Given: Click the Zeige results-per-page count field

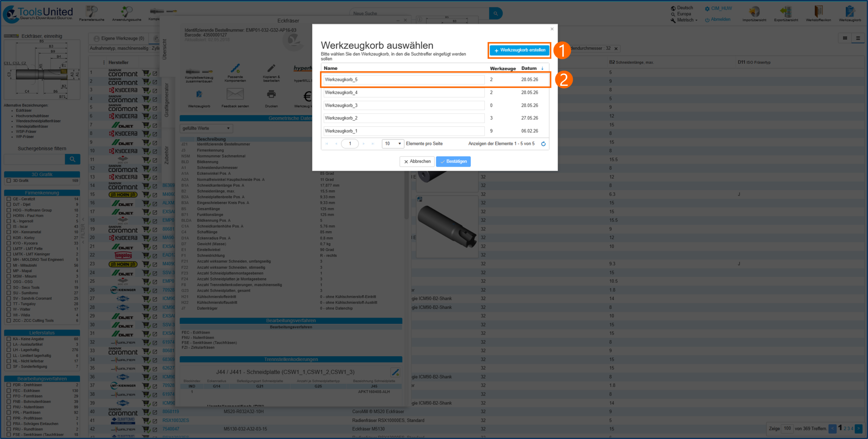Looking at the screenshot, I should click(787, 428).
